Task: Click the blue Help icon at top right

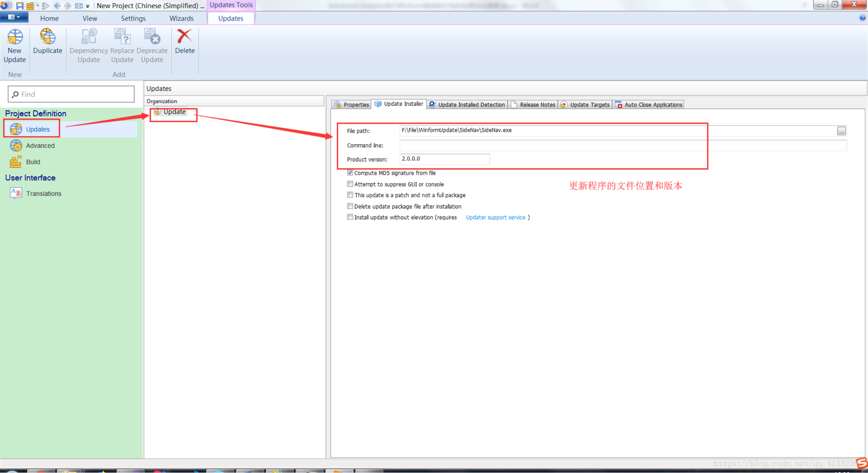Action: pos(862,18)
